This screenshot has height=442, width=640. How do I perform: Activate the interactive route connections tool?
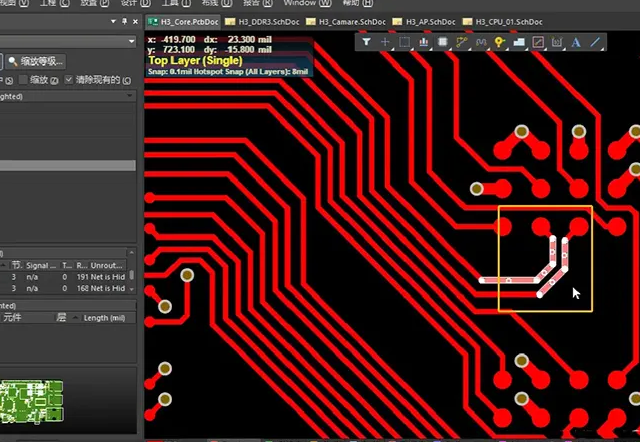pyautogui.click(x=462, y=43)
